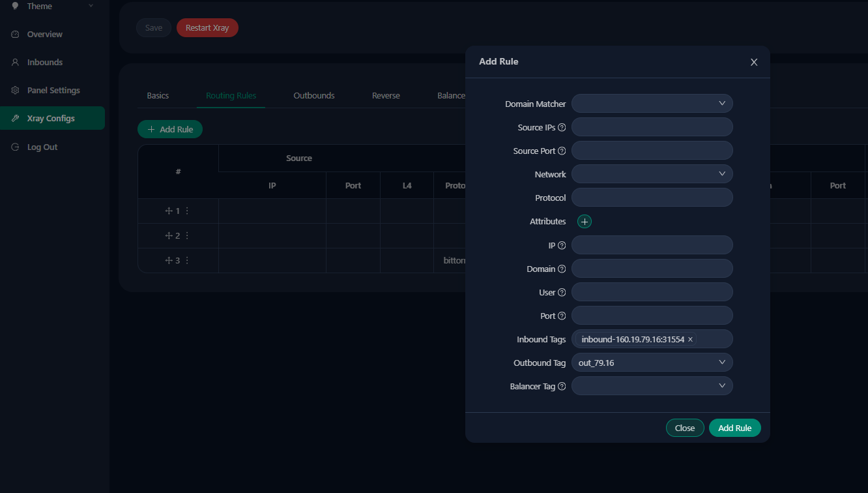Screen dimensions: 868x493
Task: Open the Balancer Tag dropdown
Action: (652, 386)
